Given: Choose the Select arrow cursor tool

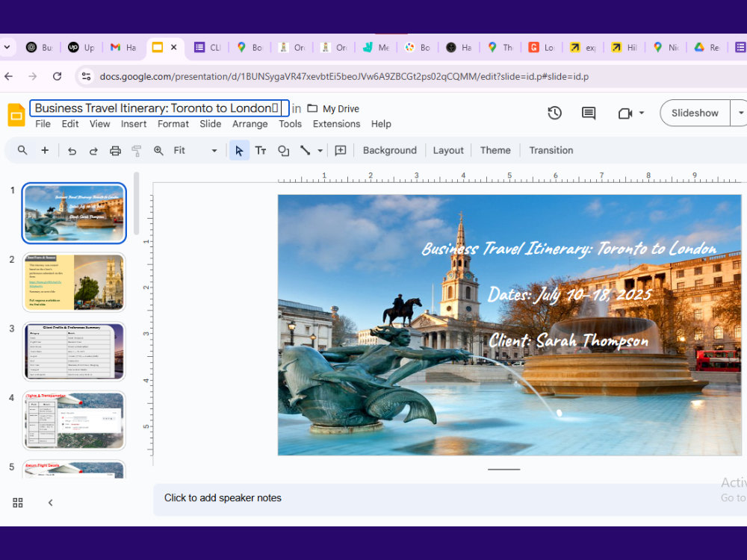Looking at the screenshot, I should pos(239,151).
